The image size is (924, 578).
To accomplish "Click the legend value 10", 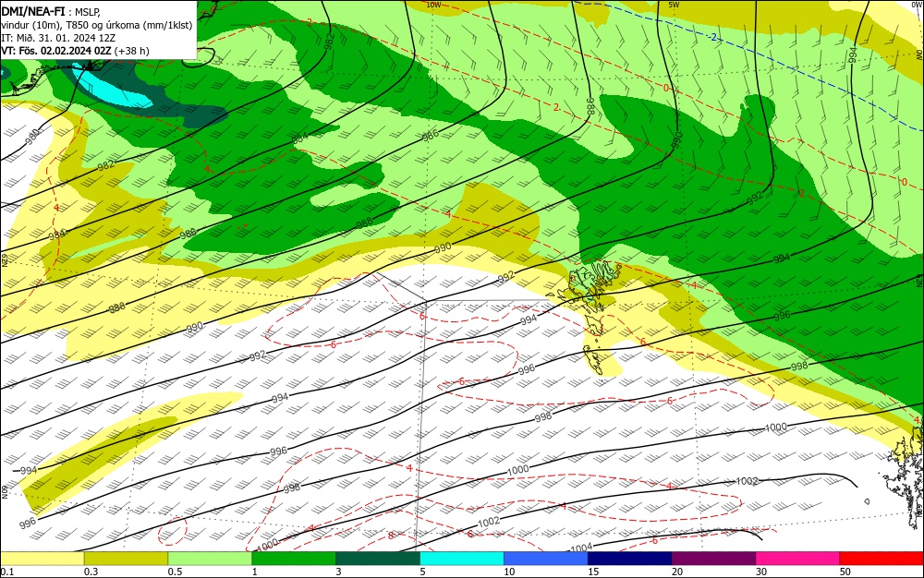I will pyautogui.click(x=509, y=572).
